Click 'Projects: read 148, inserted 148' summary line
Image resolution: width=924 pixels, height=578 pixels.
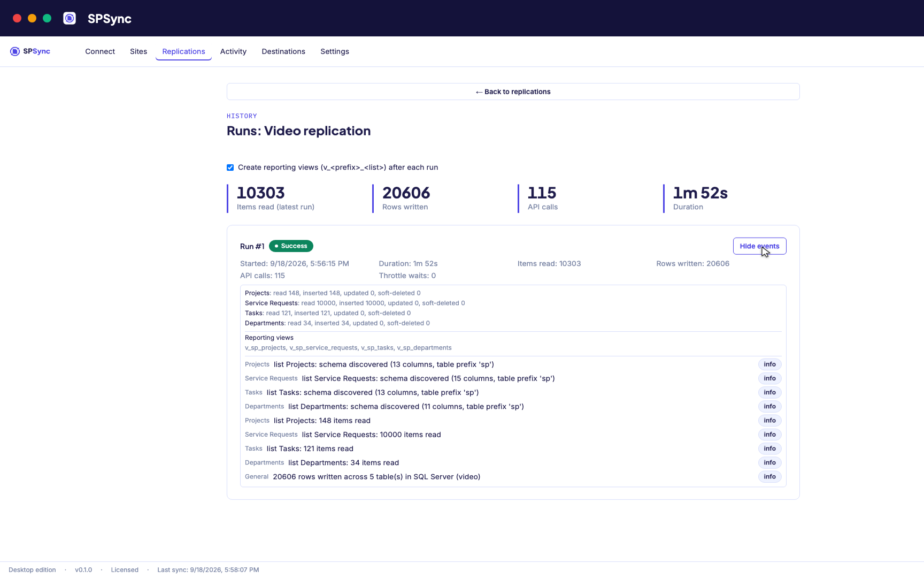click(333, 293)
